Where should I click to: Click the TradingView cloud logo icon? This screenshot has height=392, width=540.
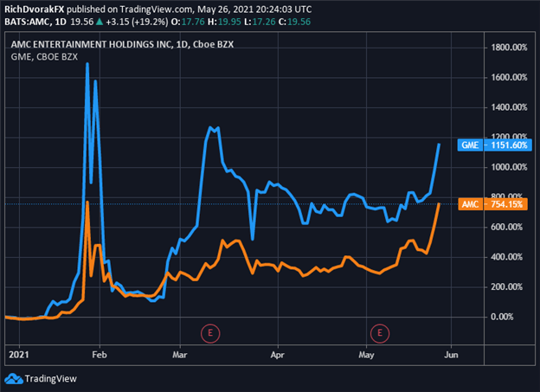(14, 378)
